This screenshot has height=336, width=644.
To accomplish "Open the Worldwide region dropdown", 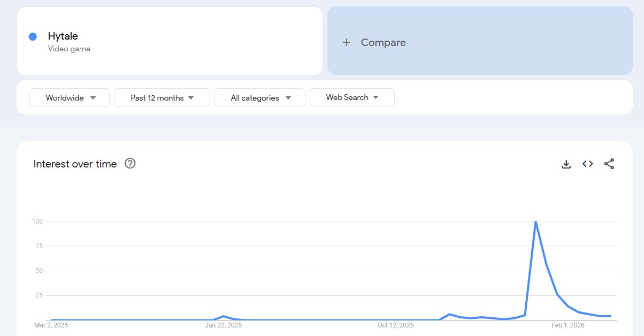I will (x=70, y=98).
